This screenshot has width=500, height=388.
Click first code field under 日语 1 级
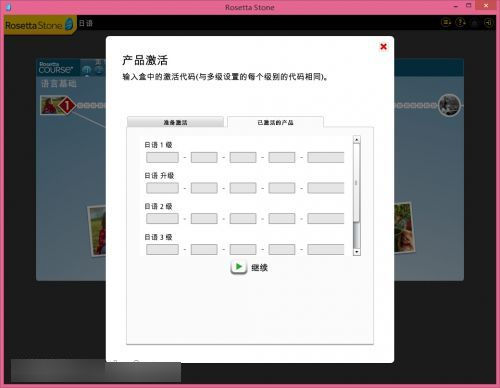pyautogui.click(x=162, y=157)
